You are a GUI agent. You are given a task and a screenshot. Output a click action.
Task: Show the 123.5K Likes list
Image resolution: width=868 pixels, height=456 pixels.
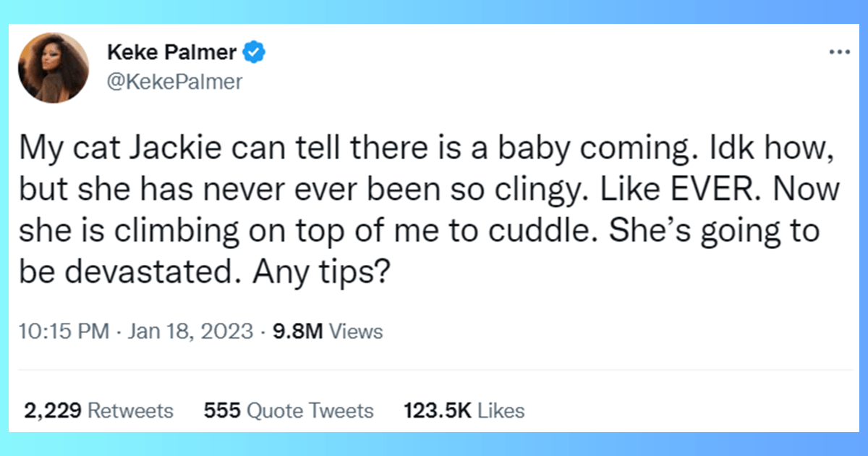[464, 411]
